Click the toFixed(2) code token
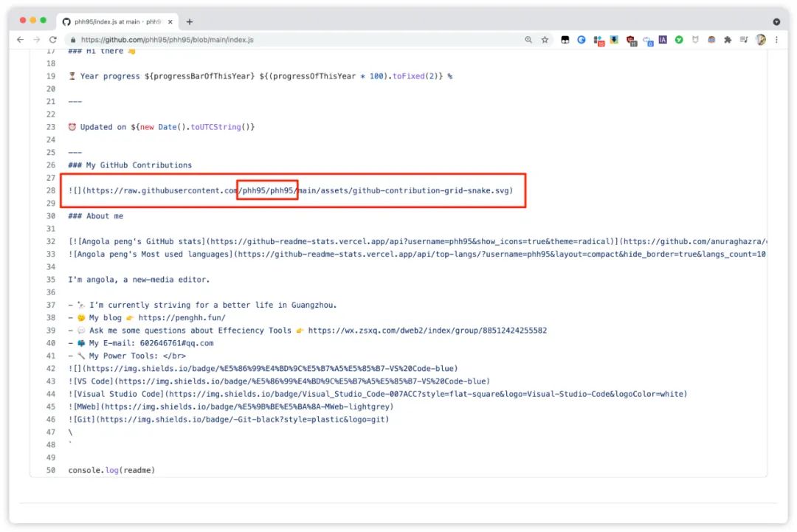 415,76
